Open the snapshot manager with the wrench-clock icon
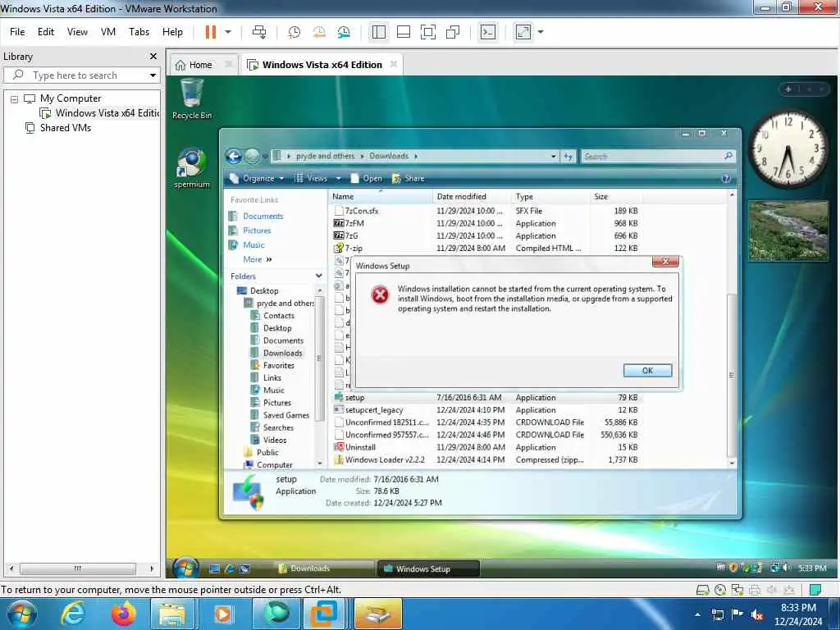The height and width of the screenshot is (630, 840). (344, 32)
